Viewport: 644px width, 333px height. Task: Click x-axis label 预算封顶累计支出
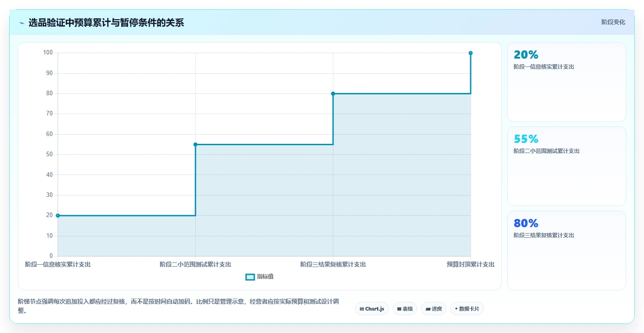(x=471, y=264)
